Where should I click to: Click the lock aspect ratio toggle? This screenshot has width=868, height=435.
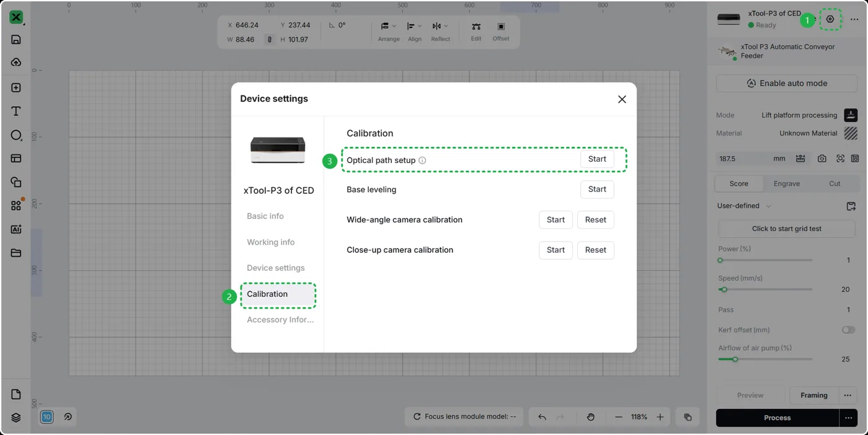pyautogui.click(x=270, y=40)
